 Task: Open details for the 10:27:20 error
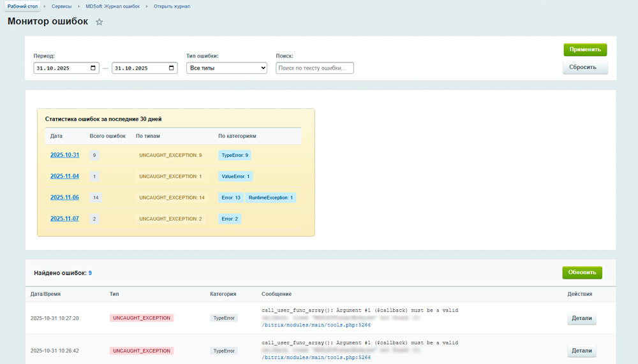click(x=581, y=318)
